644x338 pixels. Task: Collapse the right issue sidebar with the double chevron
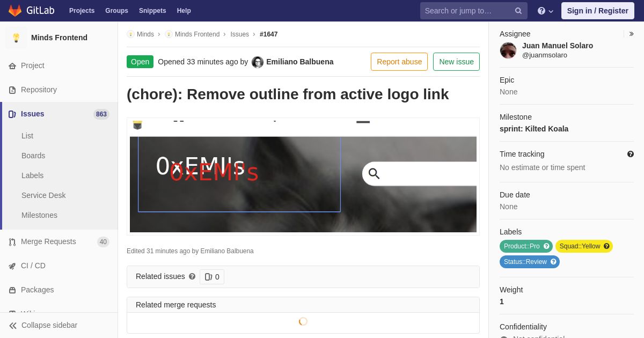[x=631, y=34]
